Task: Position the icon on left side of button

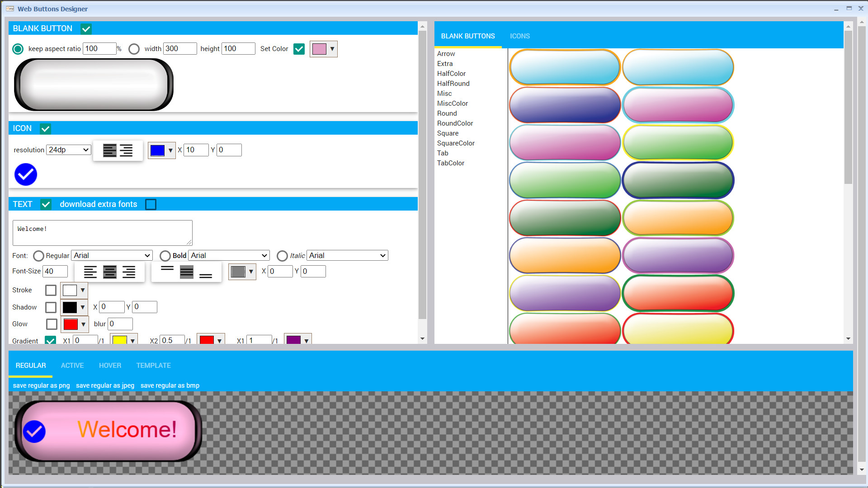Action: [x=110, y=150]
